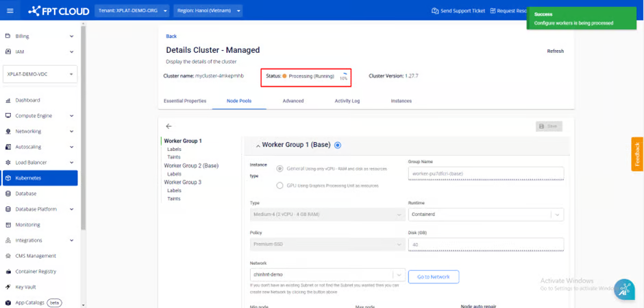The width and height of the screenshot is (644, 308).
Task: Open the AI assistant chat bubble
Action: (x=624, y=289)
